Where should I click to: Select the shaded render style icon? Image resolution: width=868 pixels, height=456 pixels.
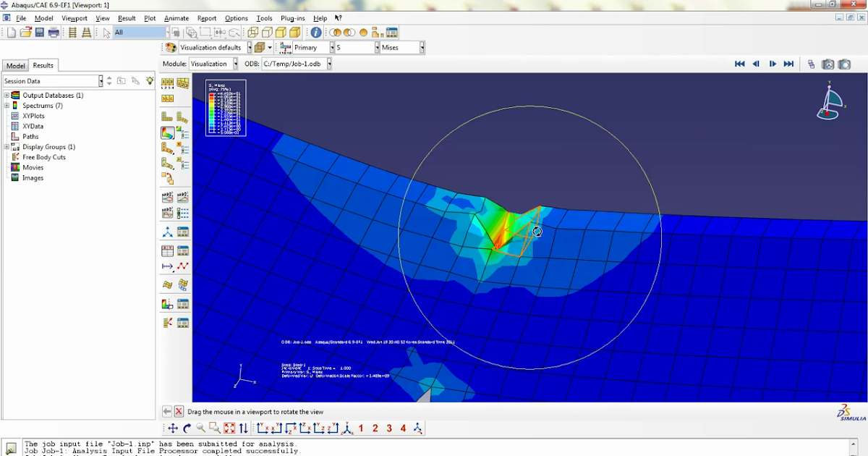pyautogui.click(x=295, y=33)
